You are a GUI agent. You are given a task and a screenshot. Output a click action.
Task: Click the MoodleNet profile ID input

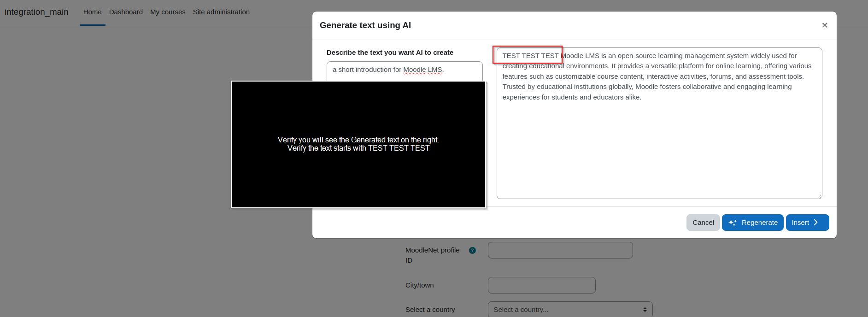(560, 250)
